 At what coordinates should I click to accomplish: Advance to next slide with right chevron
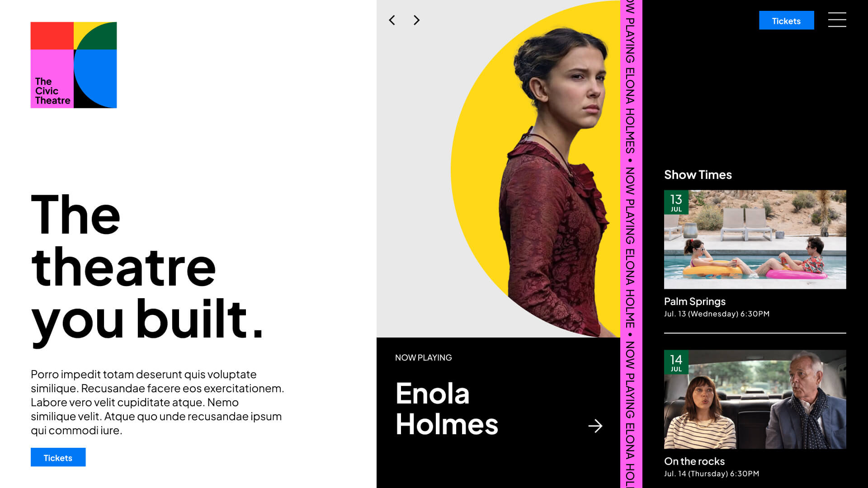pos(416,20)
